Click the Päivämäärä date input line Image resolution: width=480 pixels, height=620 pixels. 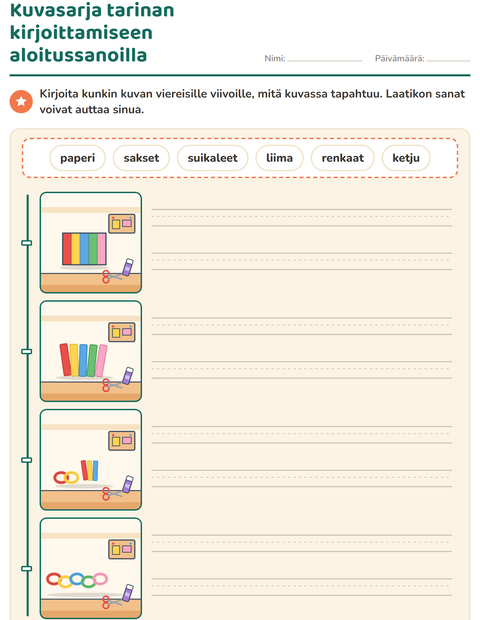448,59
